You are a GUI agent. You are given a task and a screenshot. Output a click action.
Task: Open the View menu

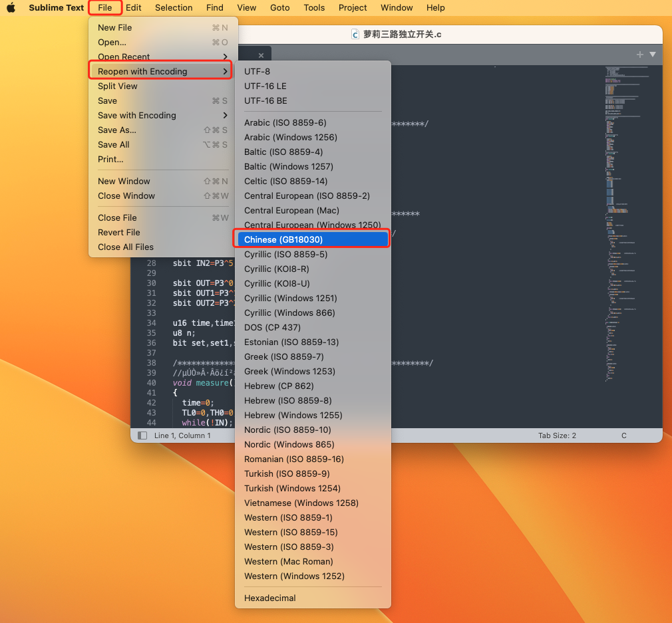(246, 8)
